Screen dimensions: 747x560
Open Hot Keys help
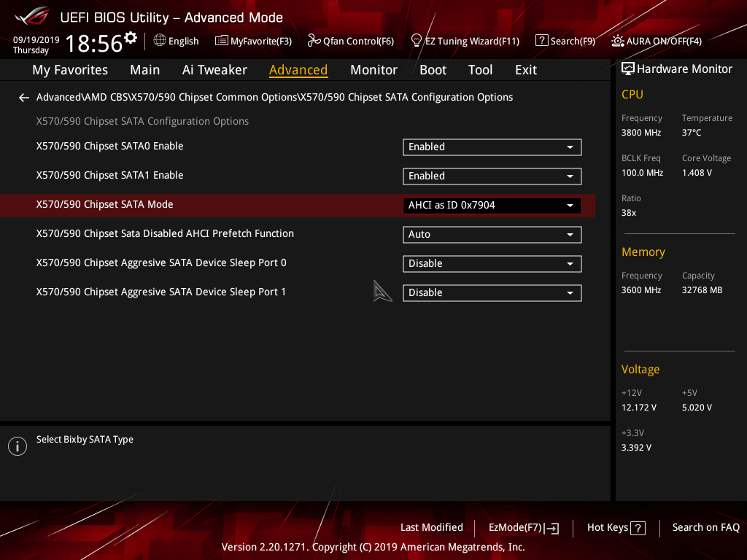pos(616,528)
